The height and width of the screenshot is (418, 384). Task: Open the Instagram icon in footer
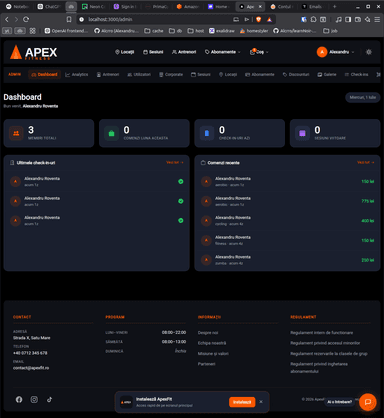pos(34,399)
